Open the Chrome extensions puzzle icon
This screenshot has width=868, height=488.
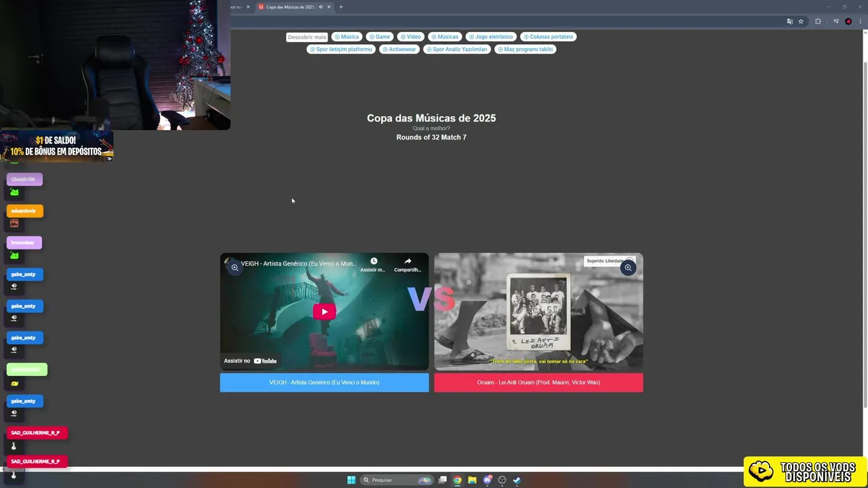pyautogui.click(x=818, y=21)
